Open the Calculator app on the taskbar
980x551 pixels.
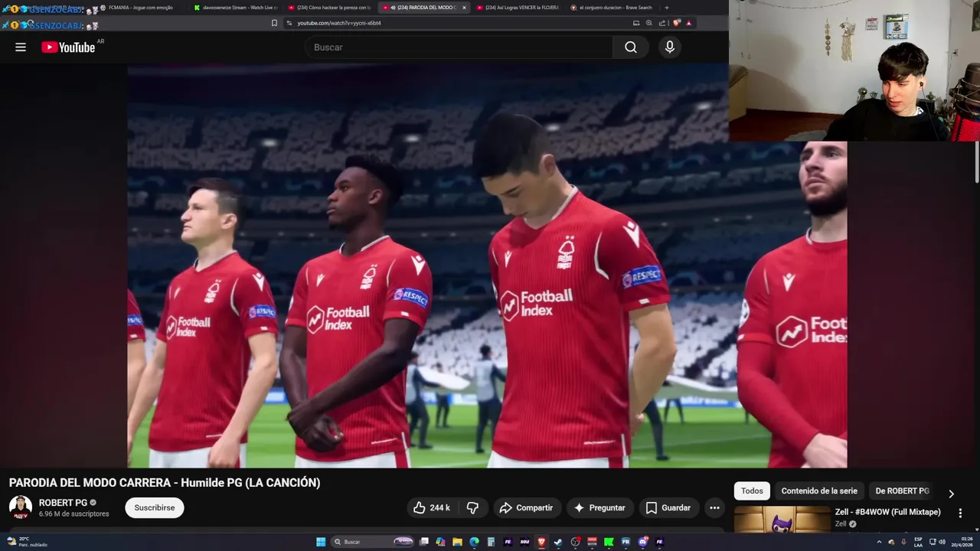(x=491, y=542)
